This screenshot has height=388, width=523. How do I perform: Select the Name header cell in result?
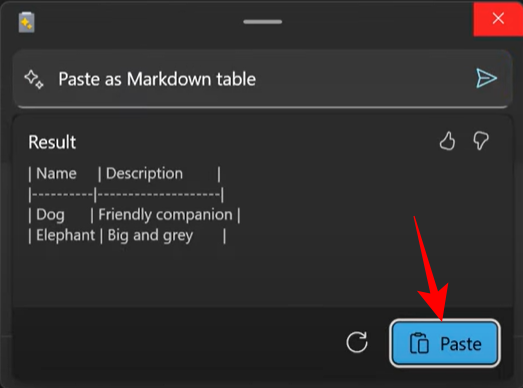tap(56, 173)
